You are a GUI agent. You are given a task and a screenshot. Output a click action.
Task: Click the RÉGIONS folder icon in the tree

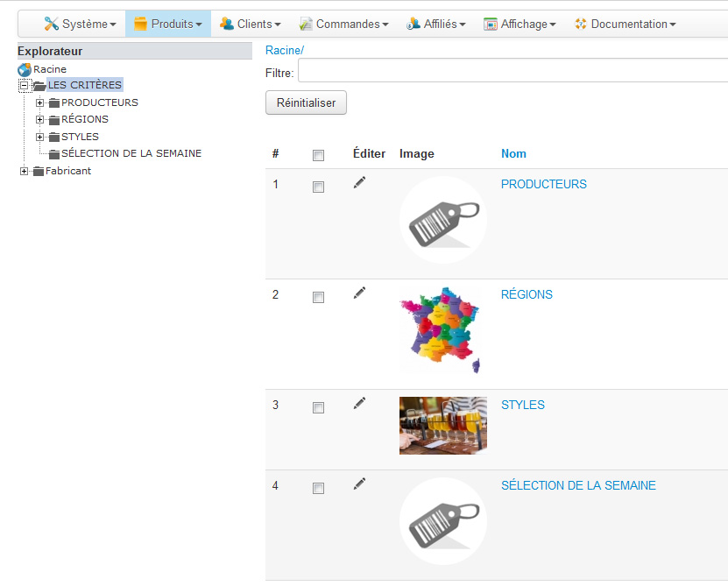pyautogui.click(x=54, y=120)
